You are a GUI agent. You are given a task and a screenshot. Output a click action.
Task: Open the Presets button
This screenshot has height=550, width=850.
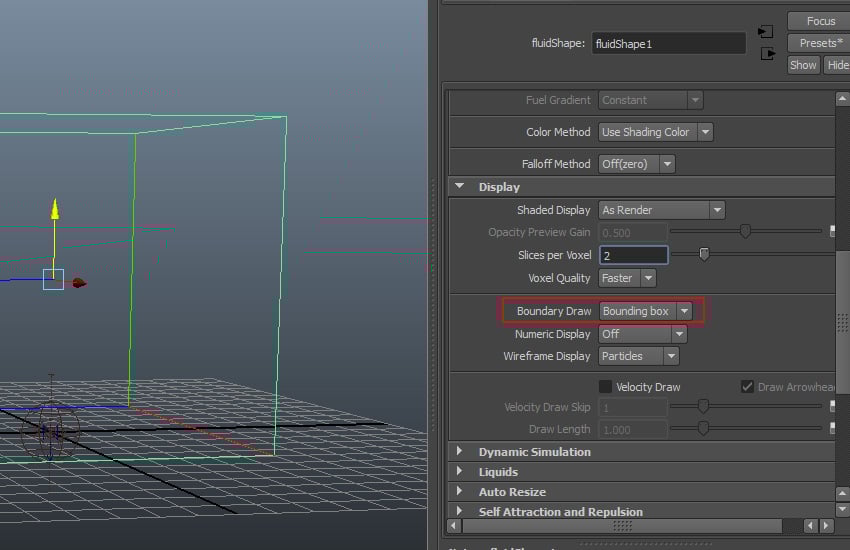[819, 43]
